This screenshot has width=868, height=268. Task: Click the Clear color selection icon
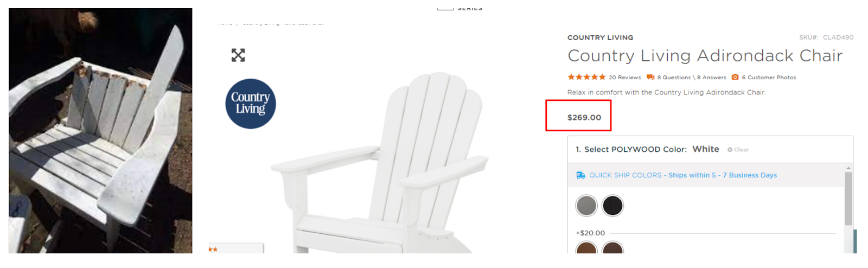click(x=730, y=150)
